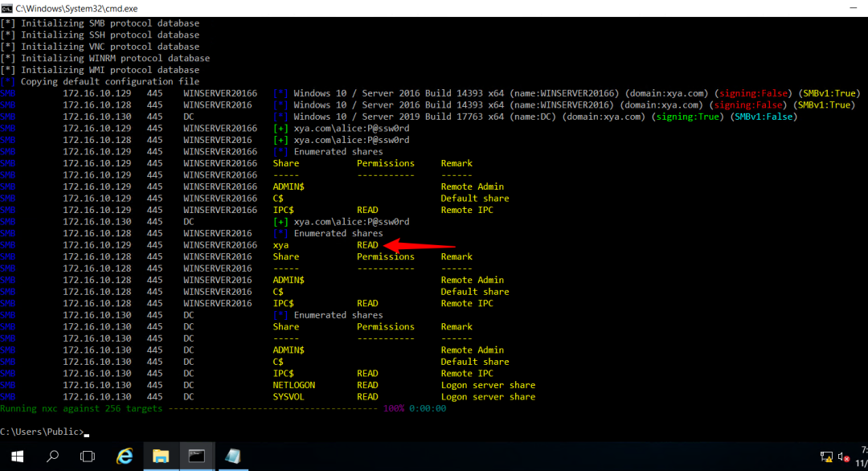The image size is (868, 471).
Task: Open cmd.exe system menu icon in title bar
Action: [x=6, y=8]
